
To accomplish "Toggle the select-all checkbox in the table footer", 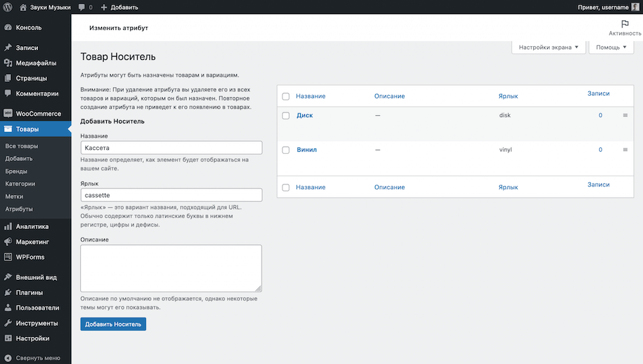I will (286, 188).
